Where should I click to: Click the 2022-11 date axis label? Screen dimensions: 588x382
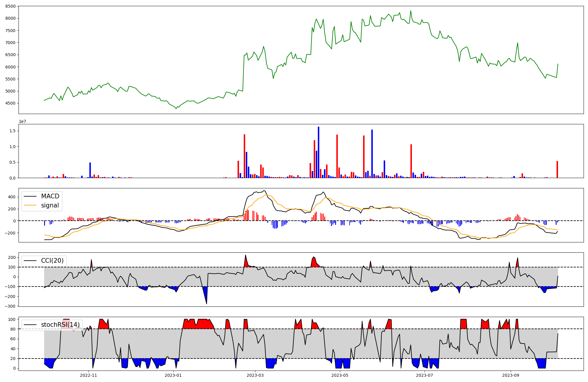pos(88,375)
